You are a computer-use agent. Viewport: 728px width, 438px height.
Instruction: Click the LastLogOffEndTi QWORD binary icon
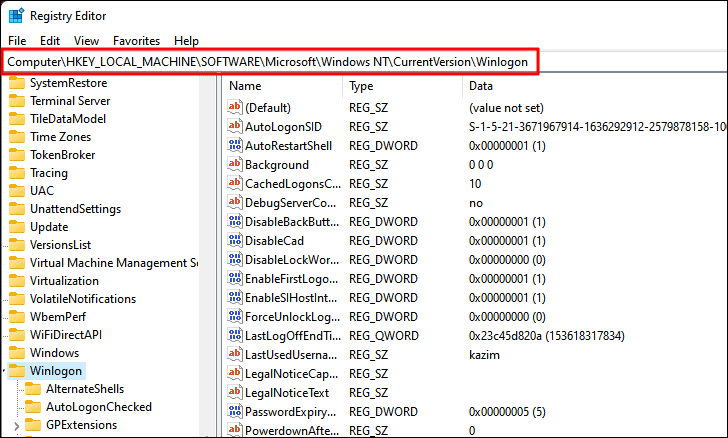click(235, 335)
